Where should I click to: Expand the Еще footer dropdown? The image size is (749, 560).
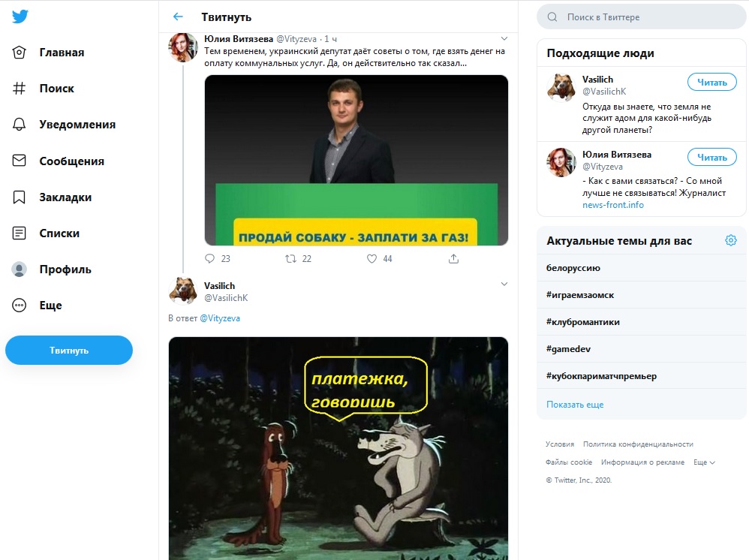[704, 462]
